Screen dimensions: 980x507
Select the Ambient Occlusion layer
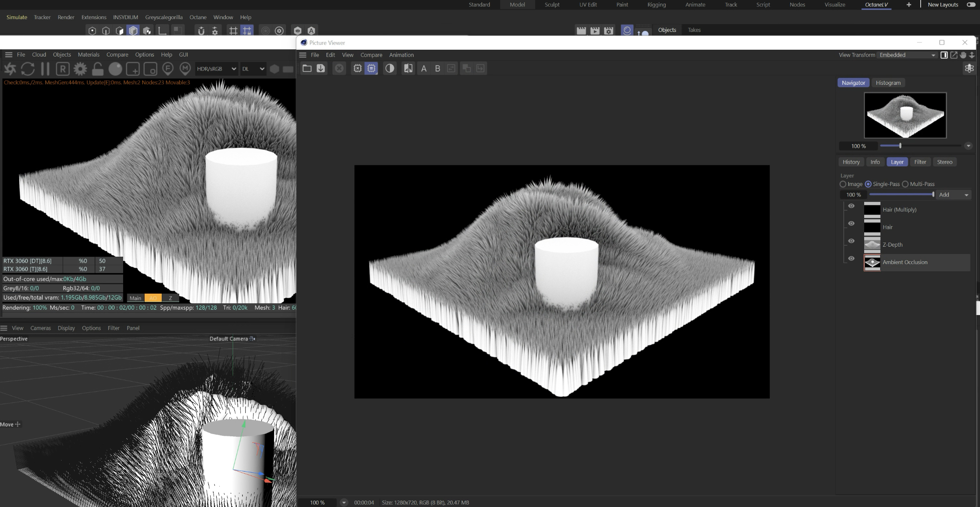click(905, 262)
